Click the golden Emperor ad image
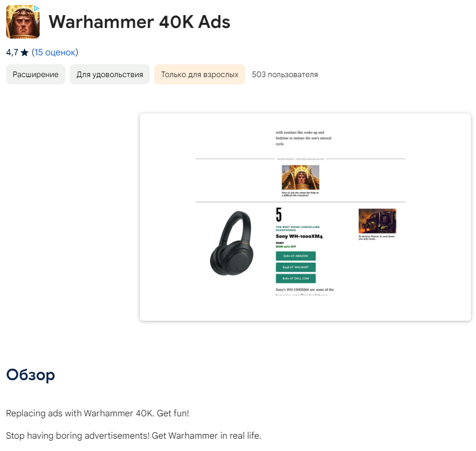 [x=300, y=177]
